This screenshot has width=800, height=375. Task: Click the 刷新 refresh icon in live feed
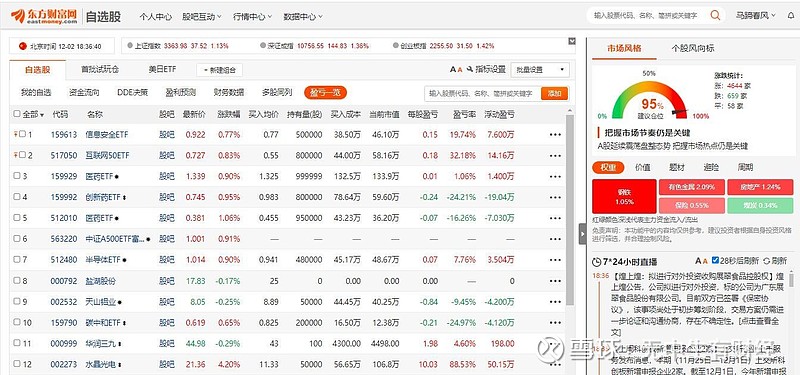coord(766,261)
